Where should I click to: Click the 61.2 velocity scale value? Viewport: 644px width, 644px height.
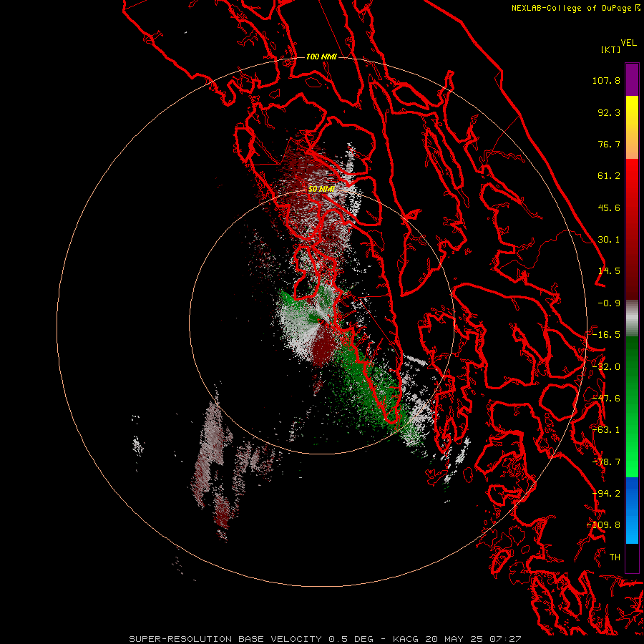click(x=609, y=176)
